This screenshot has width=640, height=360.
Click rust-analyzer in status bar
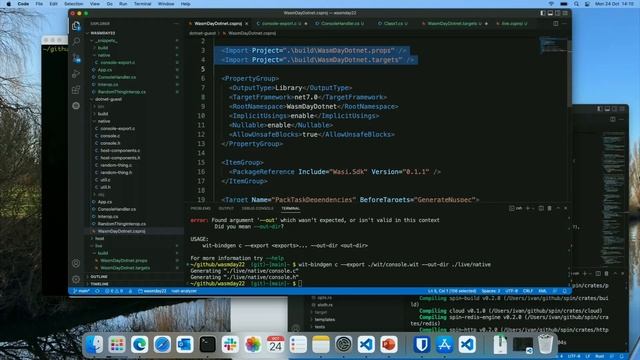[x=184, y=291]
